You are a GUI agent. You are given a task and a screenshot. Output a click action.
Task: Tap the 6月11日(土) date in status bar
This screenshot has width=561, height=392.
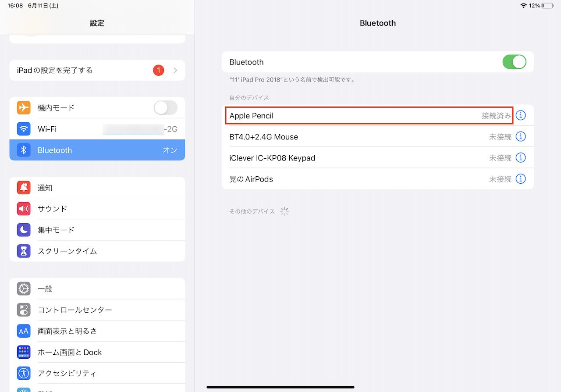click(43, 6)
